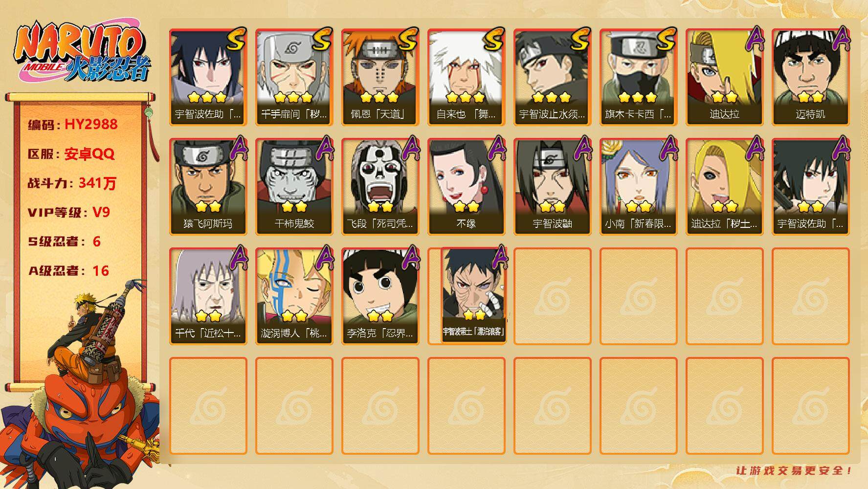Select the 旗木卡卡西 S-rank card
This screenshot has width=868, height=489.
[638, 77]
